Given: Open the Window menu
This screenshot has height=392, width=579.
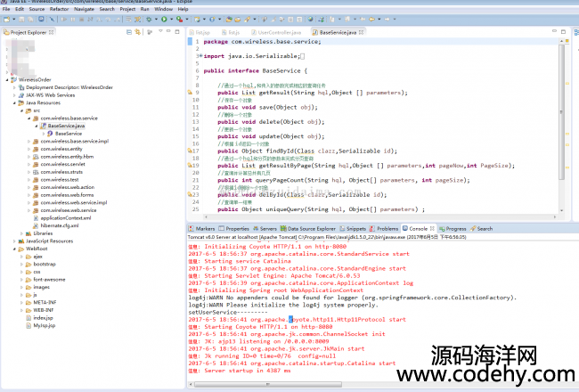Looking at the screenshot, I should coord(163,9).
